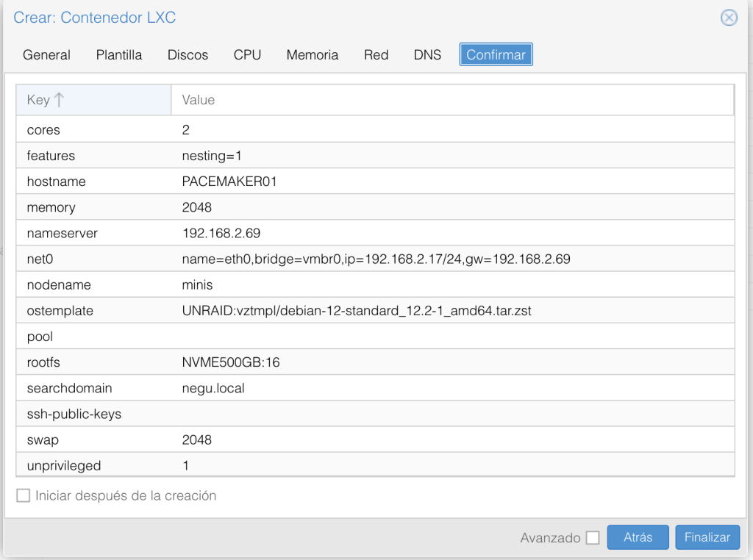Switch to the Discos tab
Viewport: 753px width, 560px height.
click(187, 54)
